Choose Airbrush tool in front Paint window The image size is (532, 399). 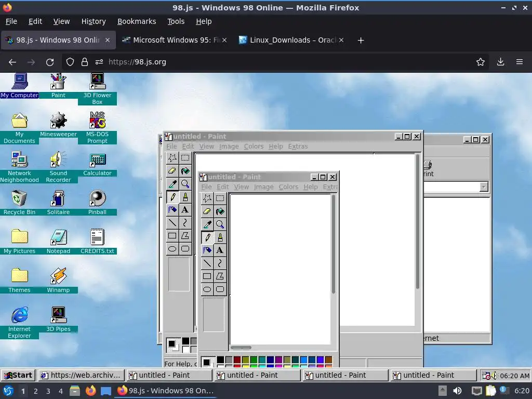coord(207,250)
